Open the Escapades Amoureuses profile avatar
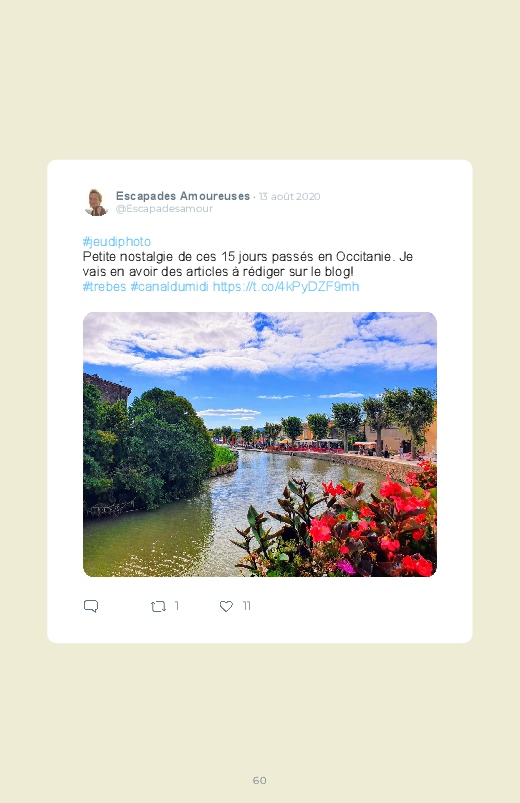 [x=96, y=202]
